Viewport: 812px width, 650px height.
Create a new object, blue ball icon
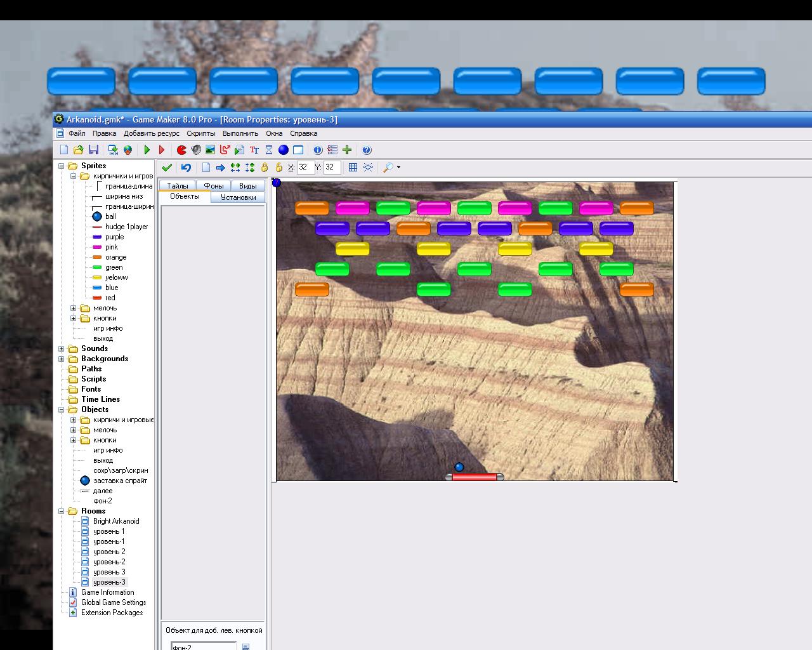(284, 150)
